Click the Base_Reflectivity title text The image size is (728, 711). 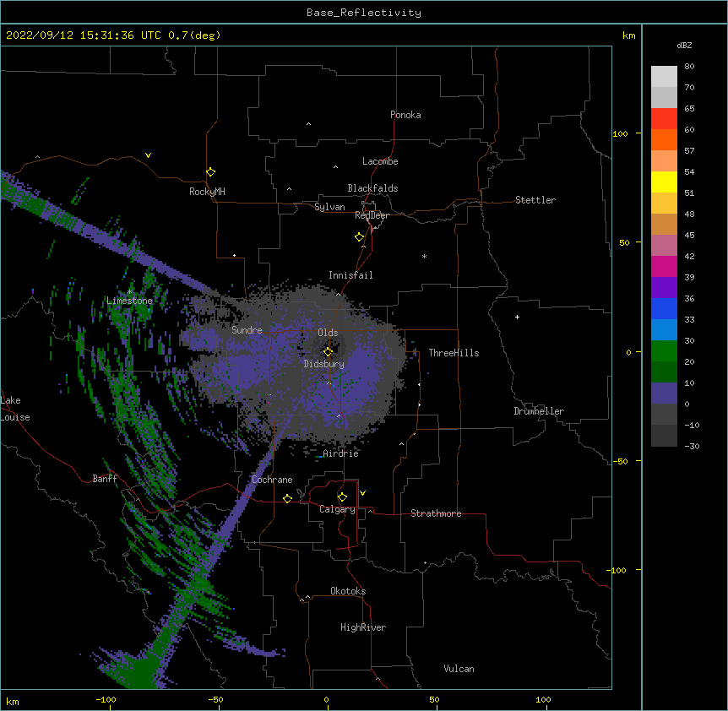364,13
